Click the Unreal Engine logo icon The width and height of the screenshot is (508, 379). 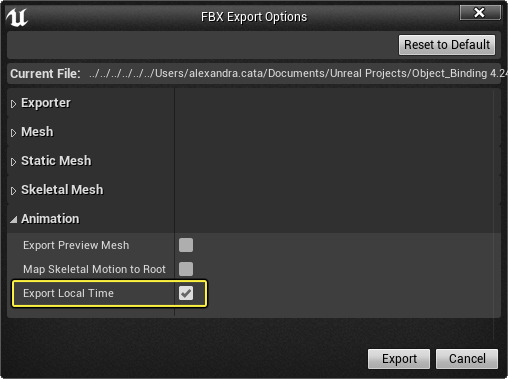(x=17, y=17)
